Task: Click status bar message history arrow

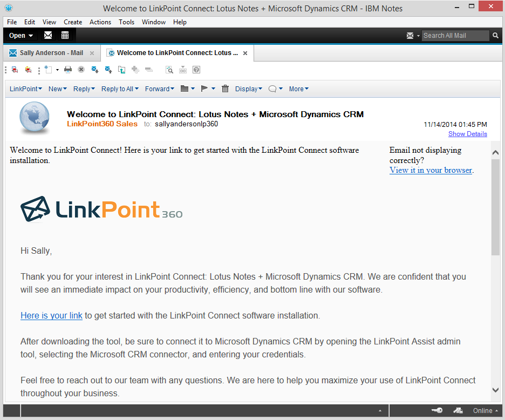Action: pyautogui.click(x=380, y=411)
